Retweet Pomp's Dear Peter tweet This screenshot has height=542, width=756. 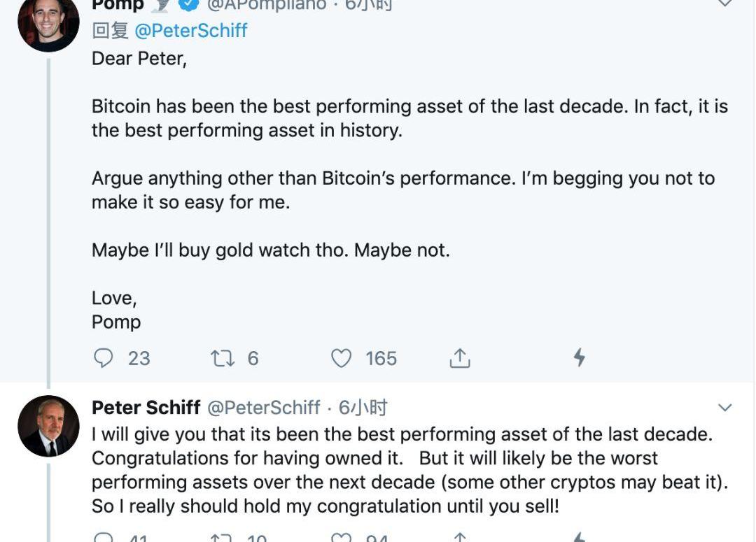click(x=223, y=358)
